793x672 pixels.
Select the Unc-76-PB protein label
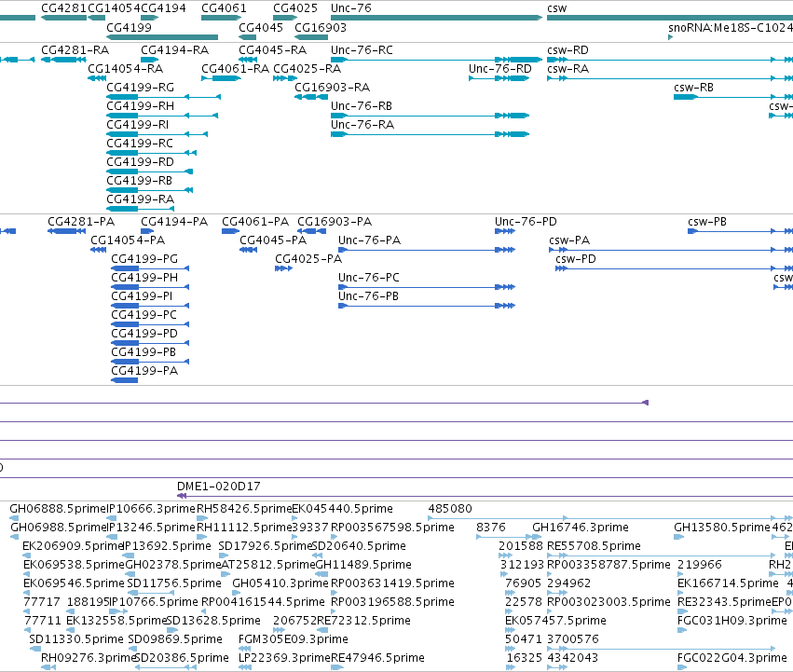pyautogui.click(x=368, y=296)
